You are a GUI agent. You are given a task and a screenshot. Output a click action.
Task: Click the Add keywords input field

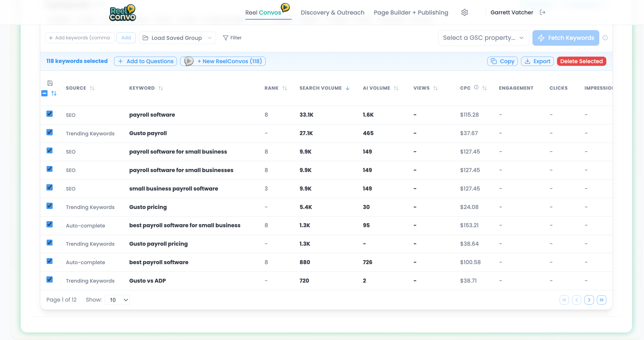point(82,38)
